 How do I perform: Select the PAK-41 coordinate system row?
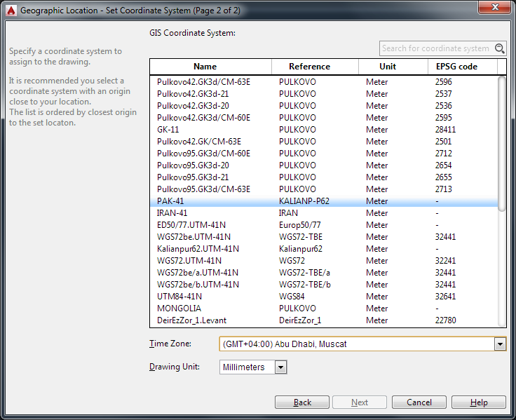coord(324,201)
